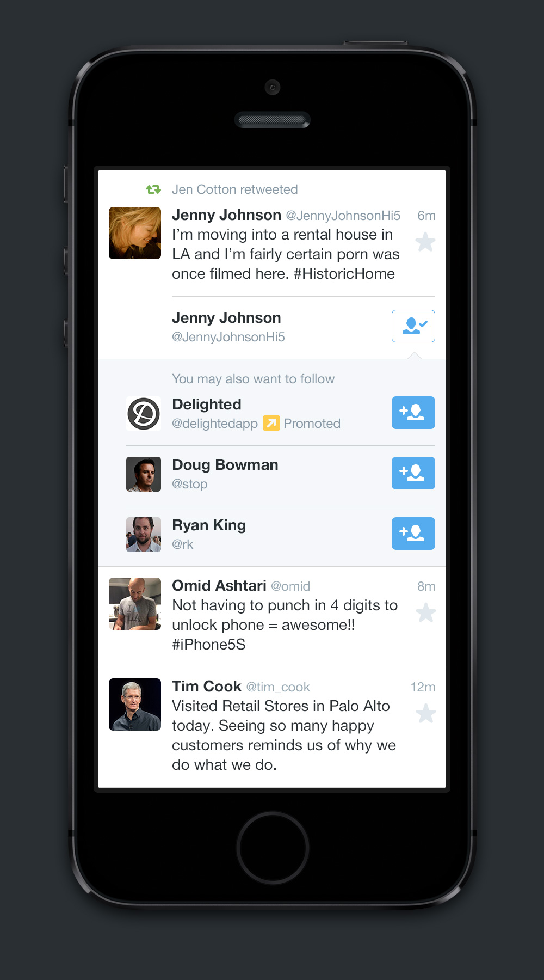Favorite Omid Ashtari's tweet with star

(426, 612)
